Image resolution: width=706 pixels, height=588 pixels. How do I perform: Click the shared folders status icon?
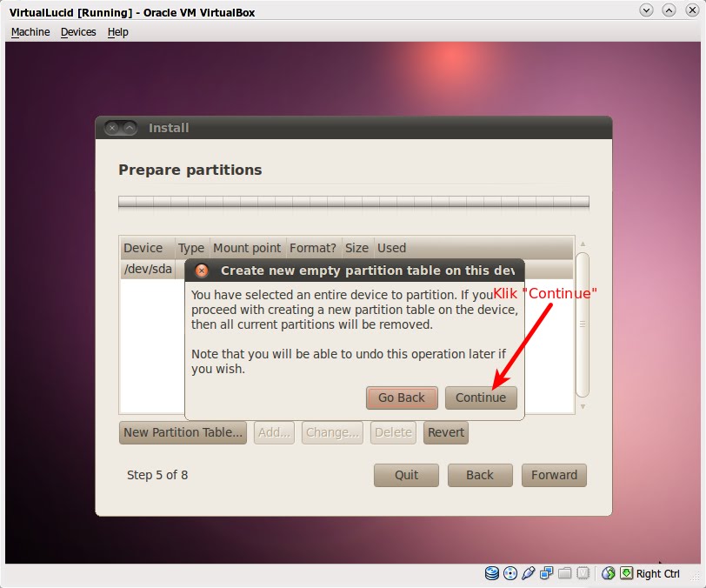[x=564, y=573]
